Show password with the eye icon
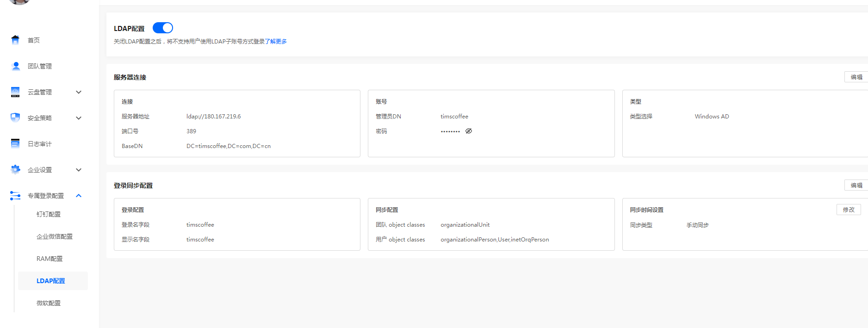The image size is (868, 328). tap(469, 131)
